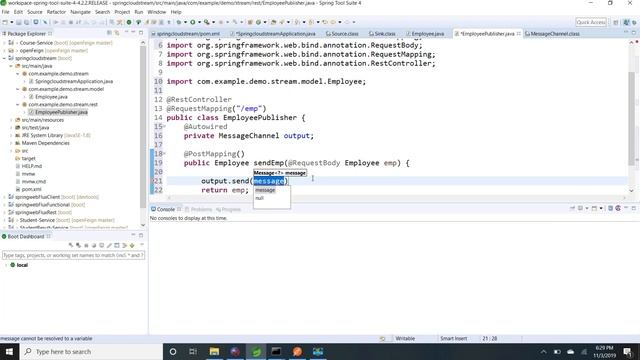Click the green Boot Dashboard toolbar icon
The image size is (640, 360).
pyautogui.click(x=129, y=22)
